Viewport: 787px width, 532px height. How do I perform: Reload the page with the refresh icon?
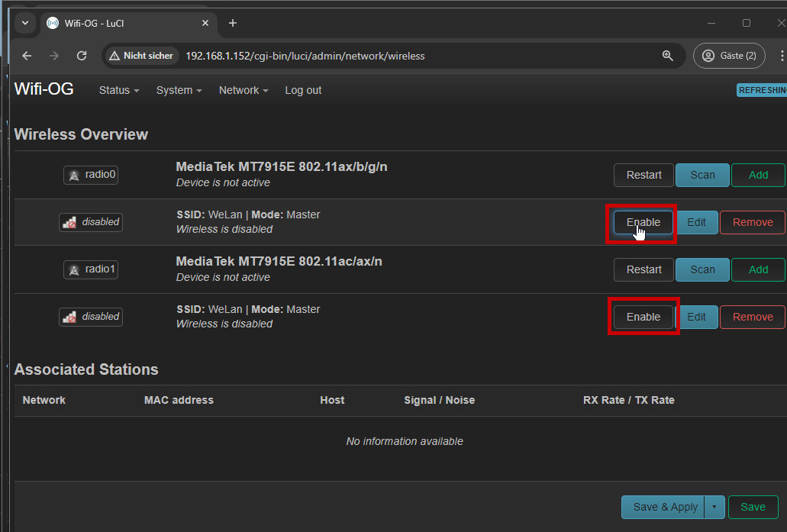(82, 56)
